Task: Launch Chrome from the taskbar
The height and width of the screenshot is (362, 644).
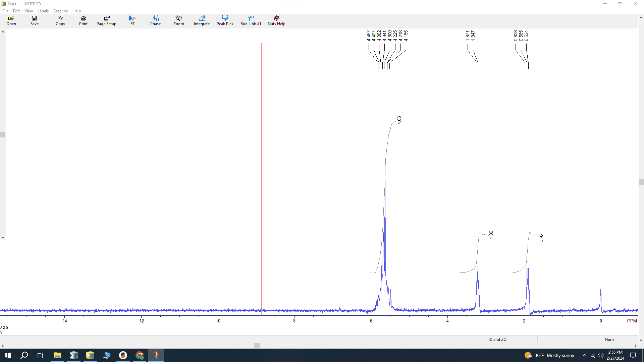Action: [x=140, y=355]
